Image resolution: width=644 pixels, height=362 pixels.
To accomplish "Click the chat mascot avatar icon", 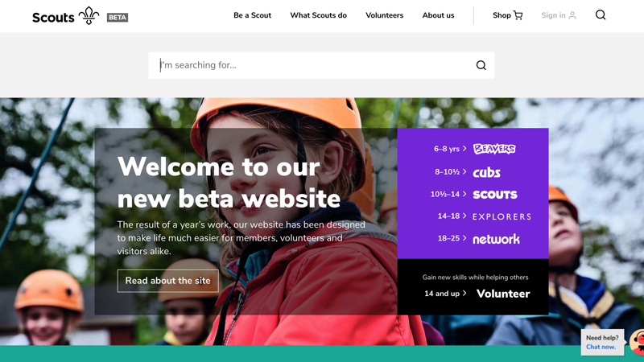I will tap(637, 342).
